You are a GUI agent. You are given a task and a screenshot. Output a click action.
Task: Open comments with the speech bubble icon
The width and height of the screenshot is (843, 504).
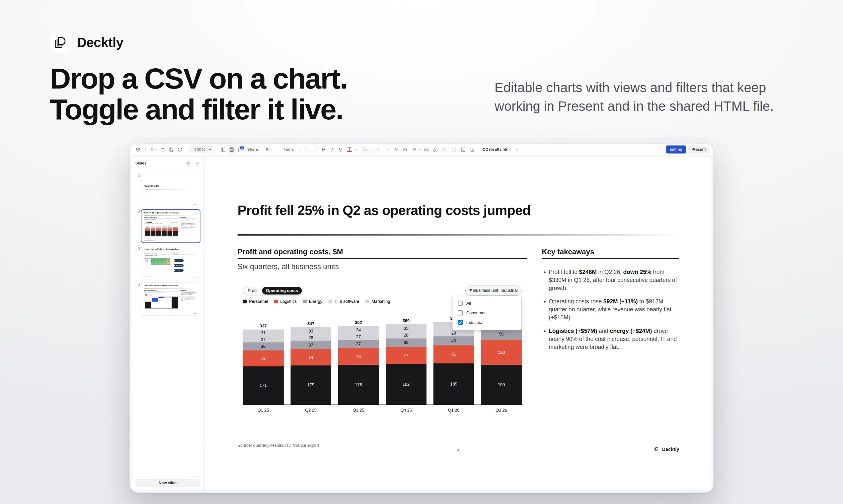(x=240, y=150)
